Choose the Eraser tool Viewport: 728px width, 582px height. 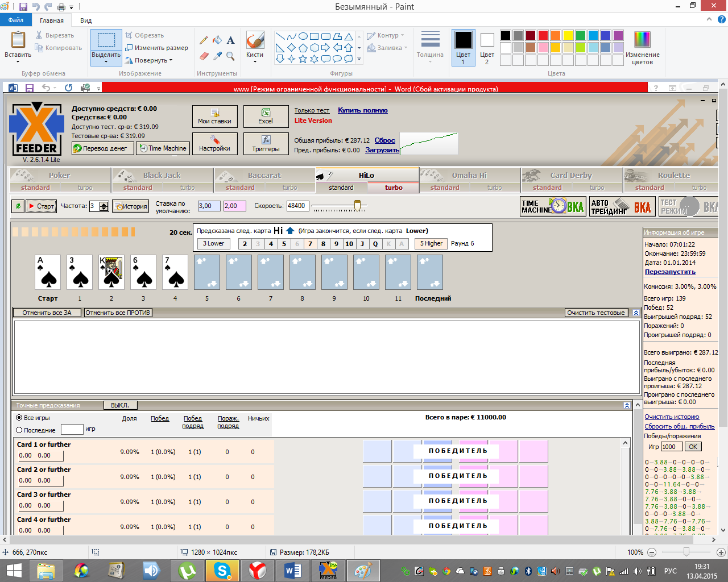(204, 56)
